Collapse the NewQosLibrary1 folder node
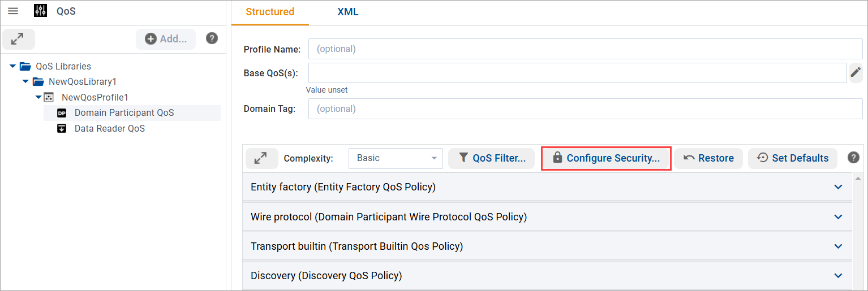Image resolution: width=868 pixels, height=291 pixels. coord(25,81)
